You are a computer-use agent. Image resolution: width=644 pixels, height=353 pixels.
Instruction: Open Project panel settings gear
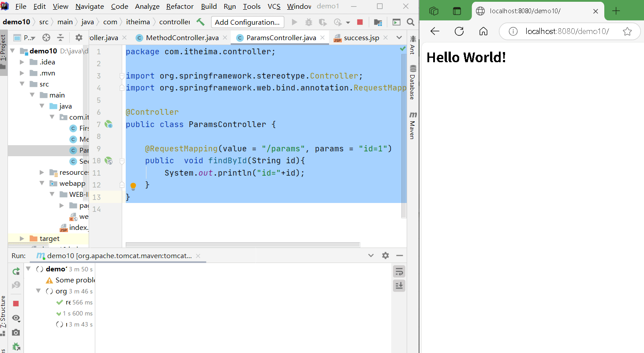coord(79,38)
